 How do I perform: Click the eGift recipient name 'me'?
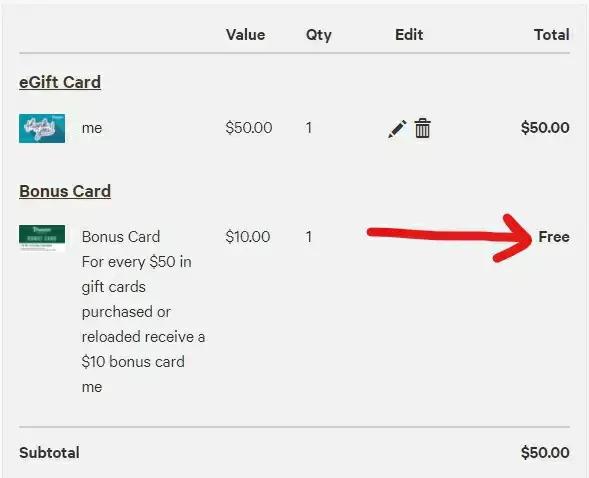pos(92,128)
